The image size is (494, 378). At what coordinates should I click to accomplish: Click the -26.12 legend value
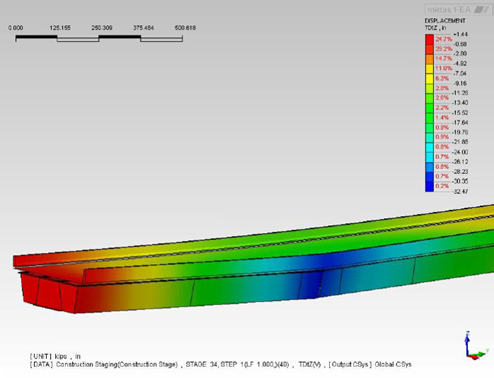[460, 162]
